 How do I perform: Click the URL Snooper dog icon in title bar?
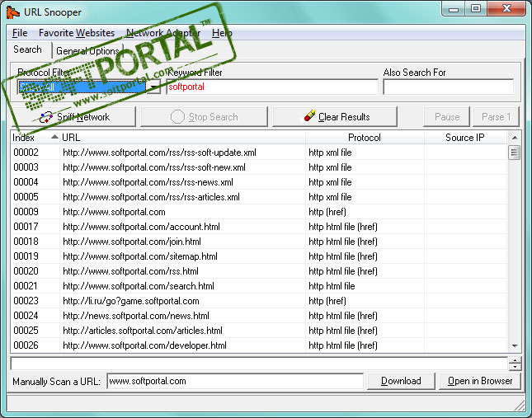[13, 12]
